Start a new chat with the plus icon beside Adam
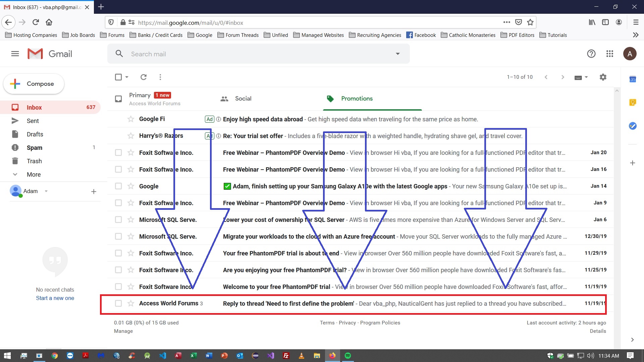 point(94,191)
